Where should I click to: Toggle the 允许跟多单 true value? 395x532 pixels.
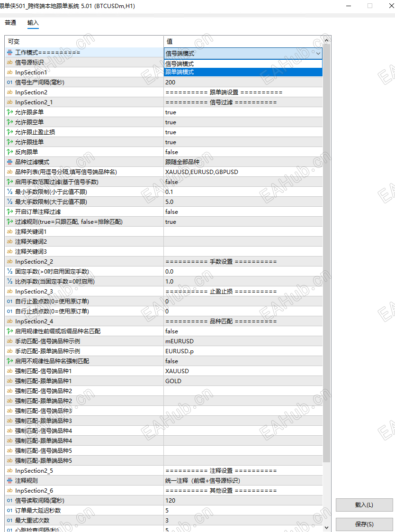click(x=243, y=112)
